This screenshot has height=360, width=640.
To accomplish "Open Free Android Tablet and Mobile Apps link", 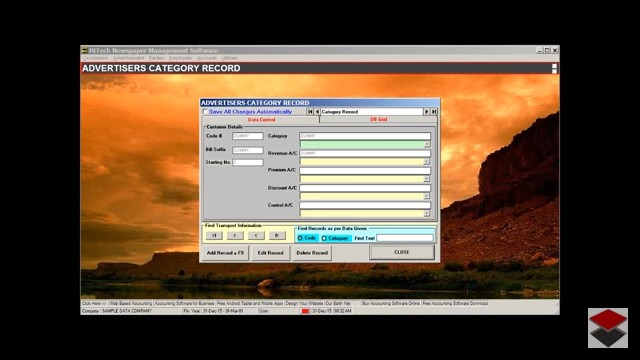I will coord(250,303).
